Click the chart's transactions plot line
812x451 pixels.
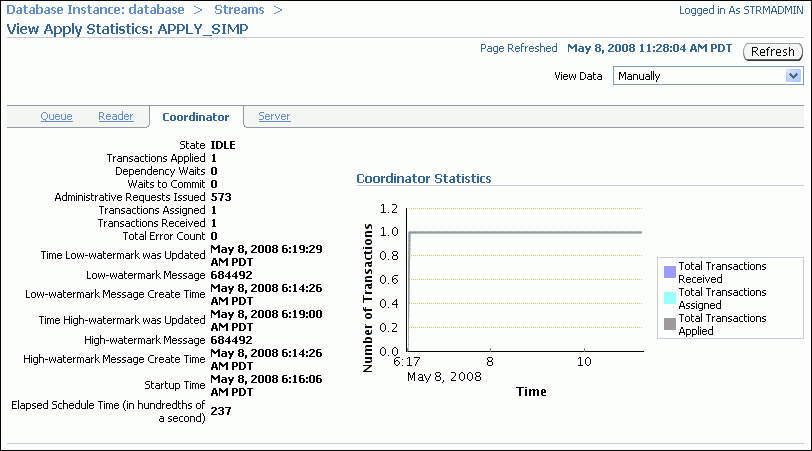pos(525,232)
